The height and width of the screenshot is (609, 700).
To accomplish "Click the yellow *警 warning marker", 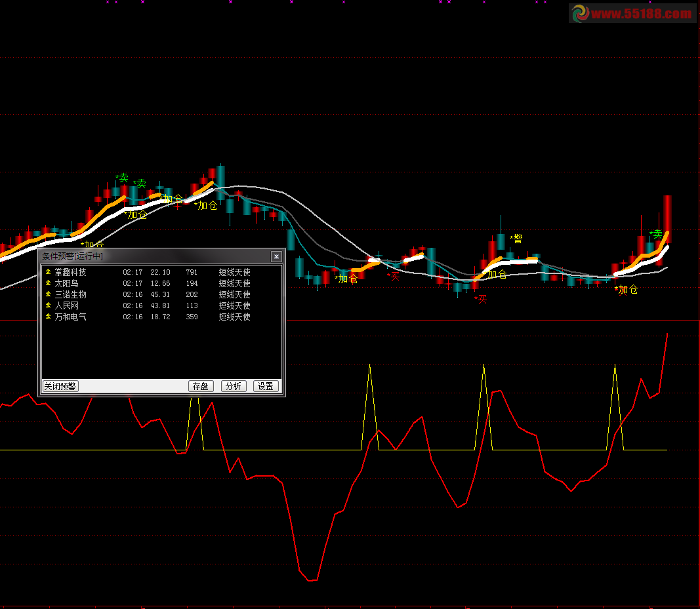I will (516, 239).
